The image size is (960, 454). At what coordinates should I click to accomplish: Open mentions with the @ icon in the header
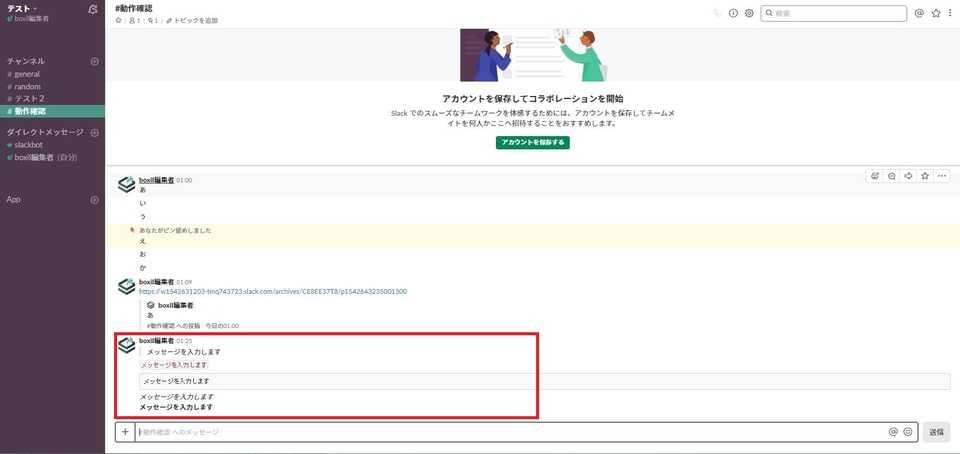coord(919,13)
